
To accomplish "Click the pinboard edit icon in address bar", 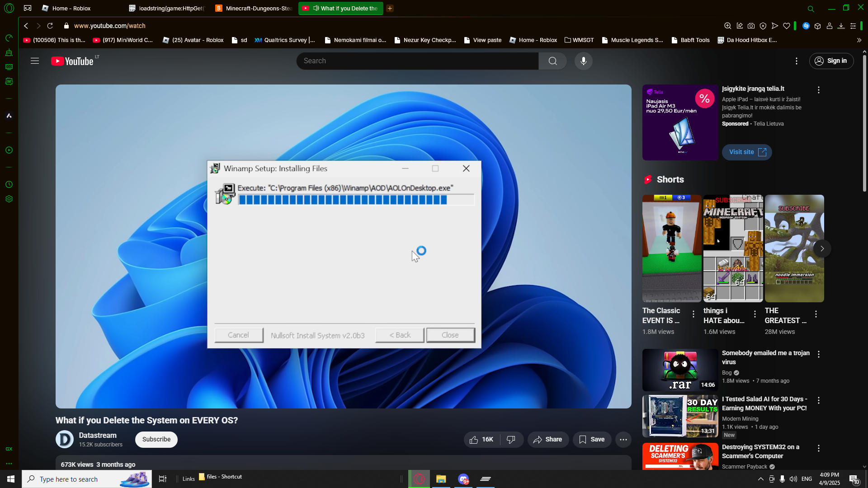I will [x=740, y=26].
